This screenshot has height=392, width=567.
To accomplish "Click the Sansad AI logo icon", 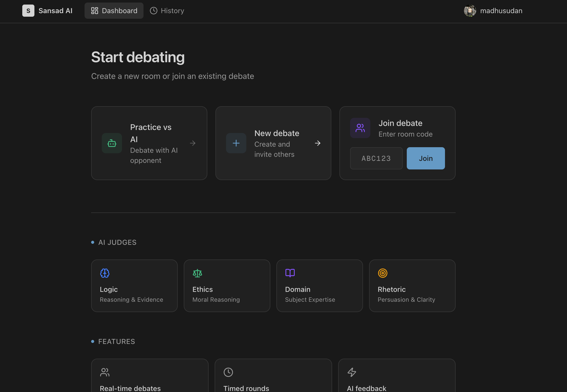I will 28,11.
